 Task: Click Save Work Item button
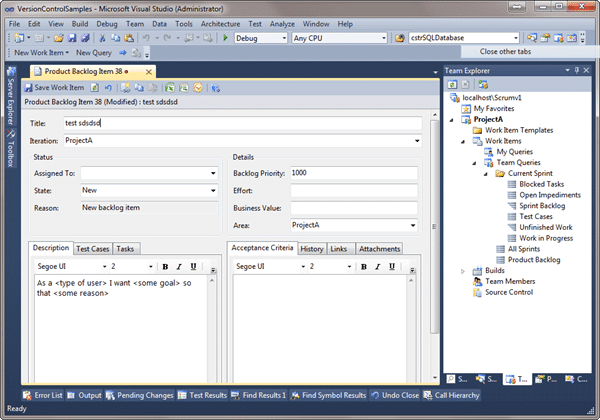(x=54, y=88)
